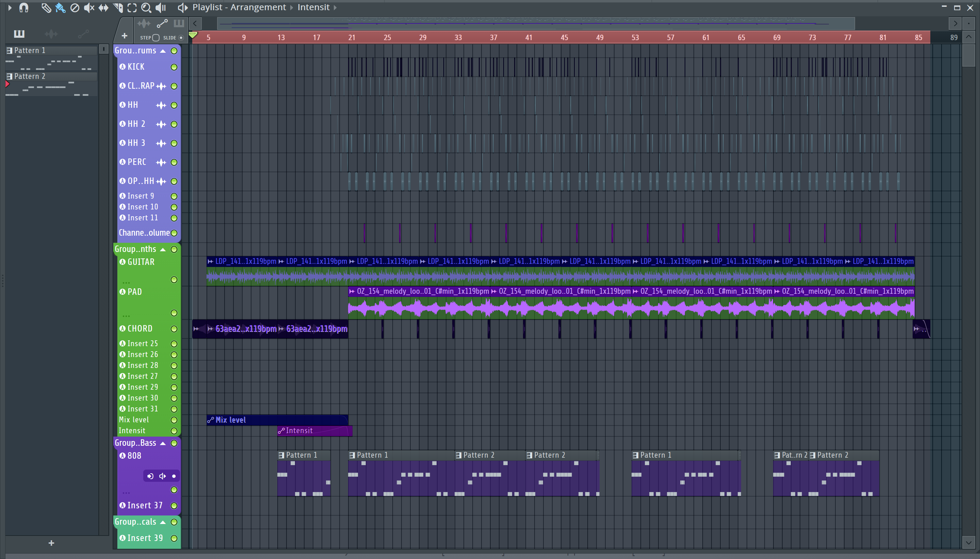980x559 pixels.
Task: Toggle the snap magnet icon
Action: coord(24,7)
